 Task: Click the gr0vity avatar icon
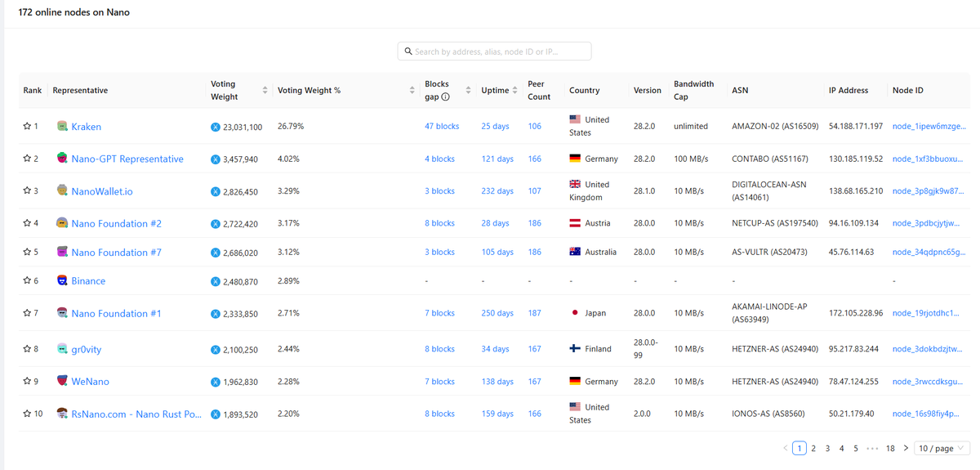click(x=62, y=349)
